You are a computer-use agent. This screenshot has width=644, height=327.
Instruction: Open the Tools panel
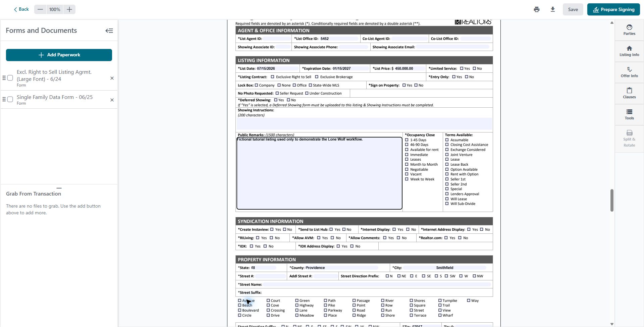coord(629,114)
